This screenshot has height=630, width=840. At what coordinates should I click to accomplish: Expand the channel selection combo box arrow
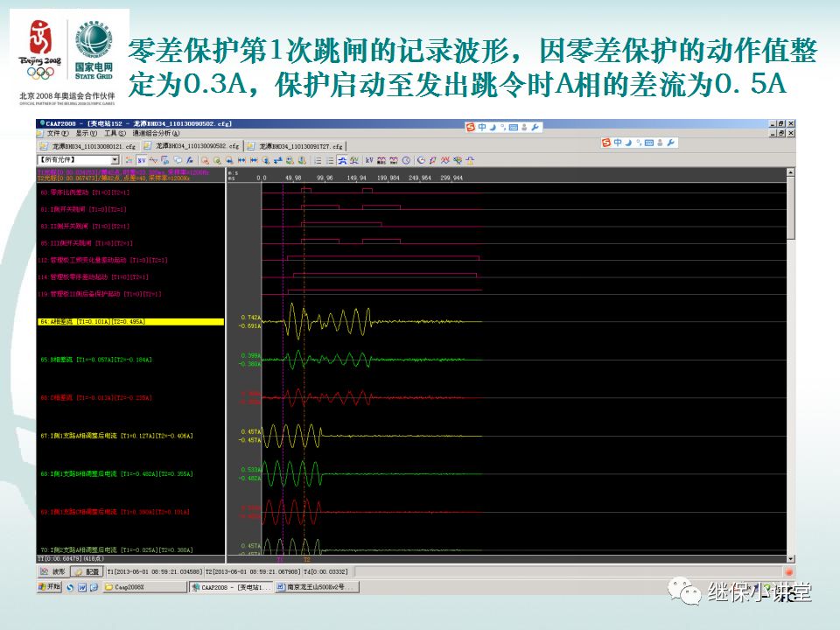coord(114,159)
